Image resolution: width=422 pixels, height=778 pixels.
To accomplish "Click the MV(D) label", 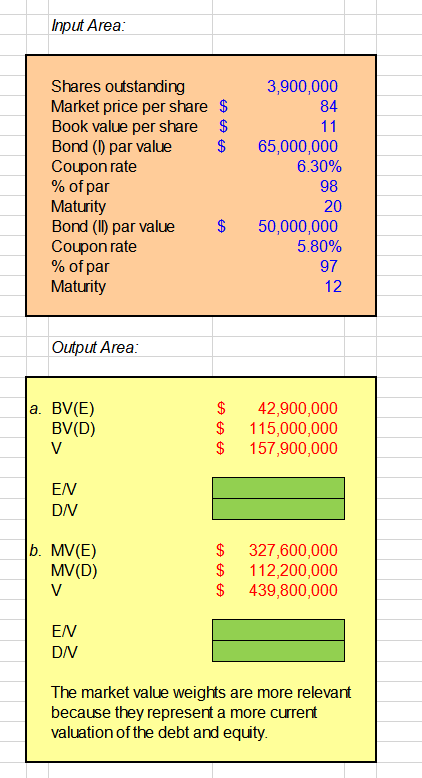I will click(x=75, y=570).
